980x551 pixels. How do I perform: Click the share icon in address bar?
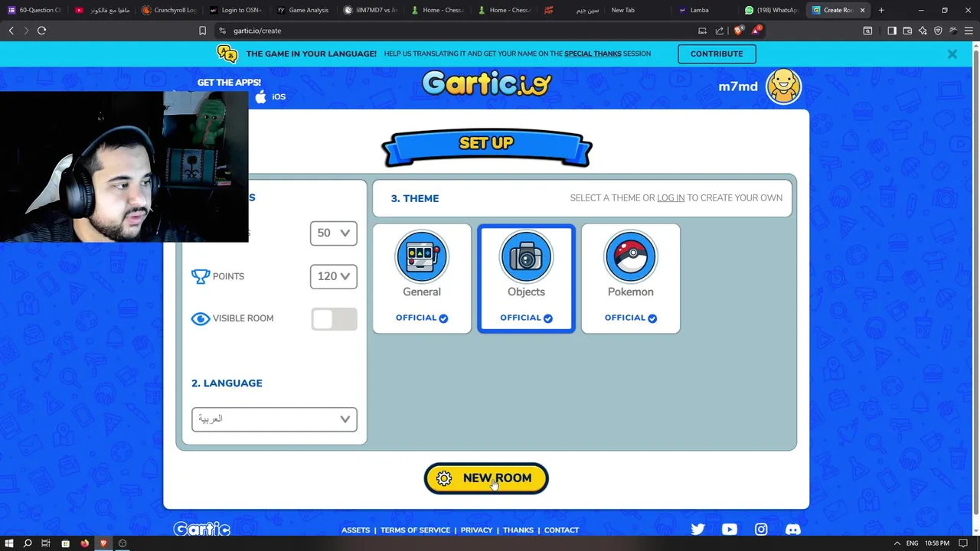719,31
